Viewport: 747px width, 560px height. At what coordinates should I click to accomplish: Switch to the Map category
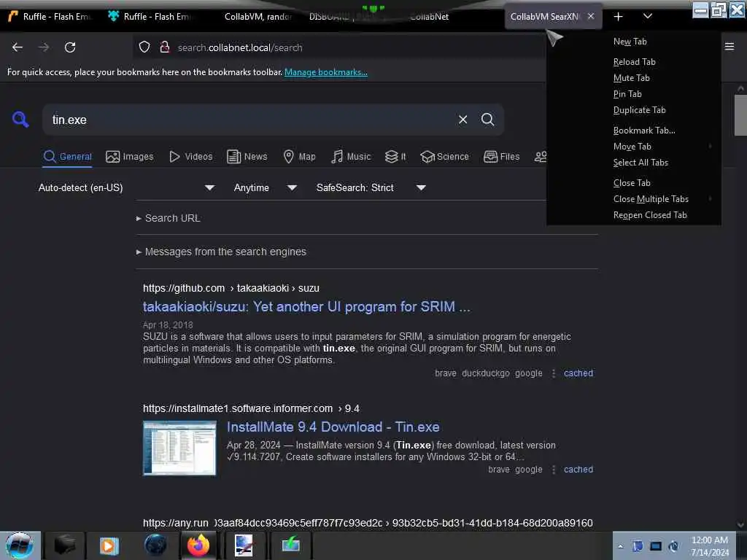point(299,157)
